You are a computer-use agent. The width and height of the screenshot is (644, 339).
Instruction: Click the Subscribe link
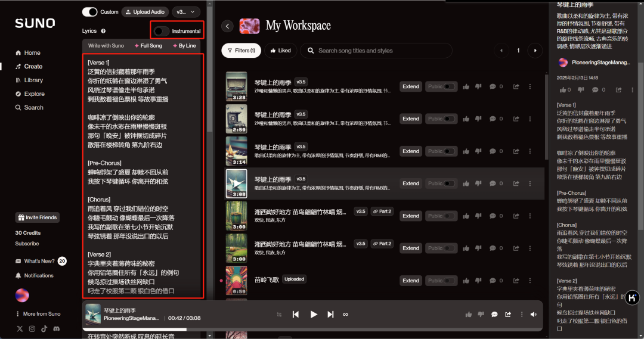pos(27,244)
